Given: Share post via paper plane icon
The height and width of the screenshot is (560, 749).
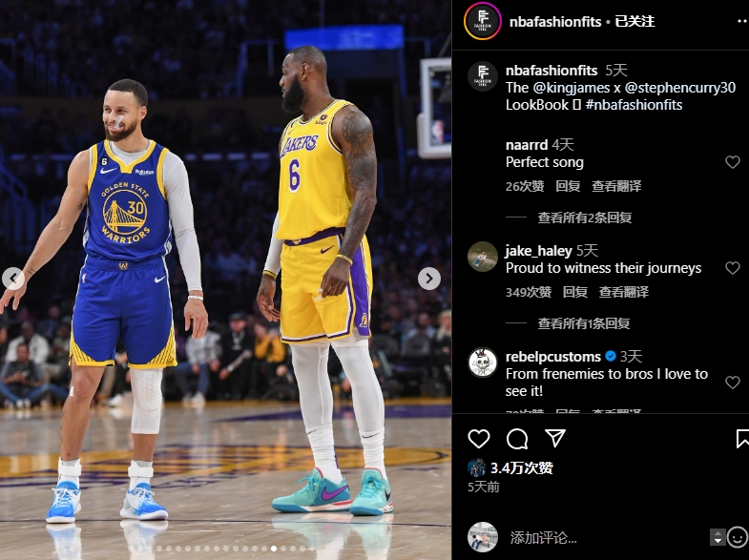Looking at the screenshot, I should (555, 438).
